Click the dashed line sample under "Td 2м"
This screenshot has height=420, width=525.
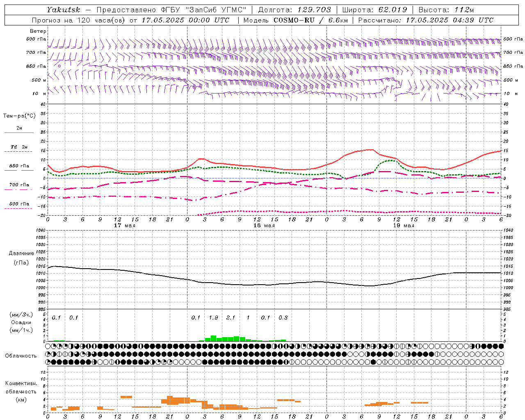[18, 152]
